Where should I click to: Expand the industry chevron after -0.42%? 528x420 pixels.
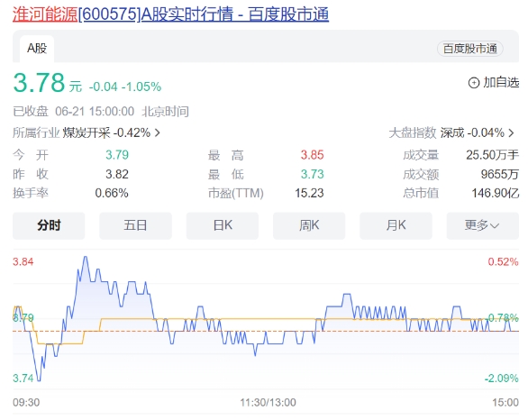coord(157,133)
